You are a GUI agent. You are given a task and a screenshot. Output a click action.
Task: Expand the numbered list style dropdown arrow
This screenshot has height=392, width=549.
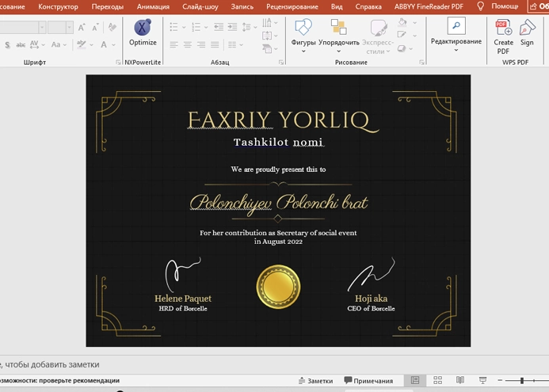[x=206, y=27]
